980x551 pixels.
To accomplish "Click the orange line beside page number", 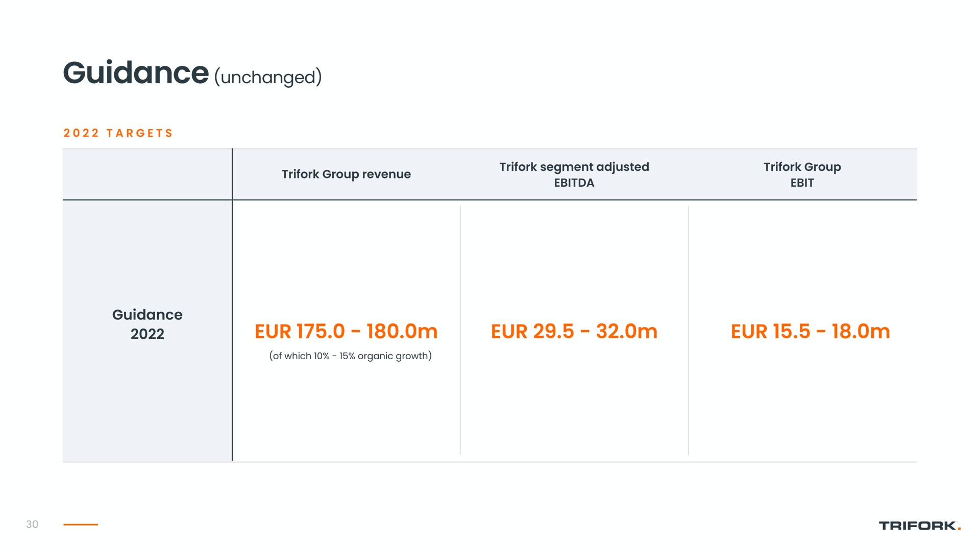I will pos(81,524).
